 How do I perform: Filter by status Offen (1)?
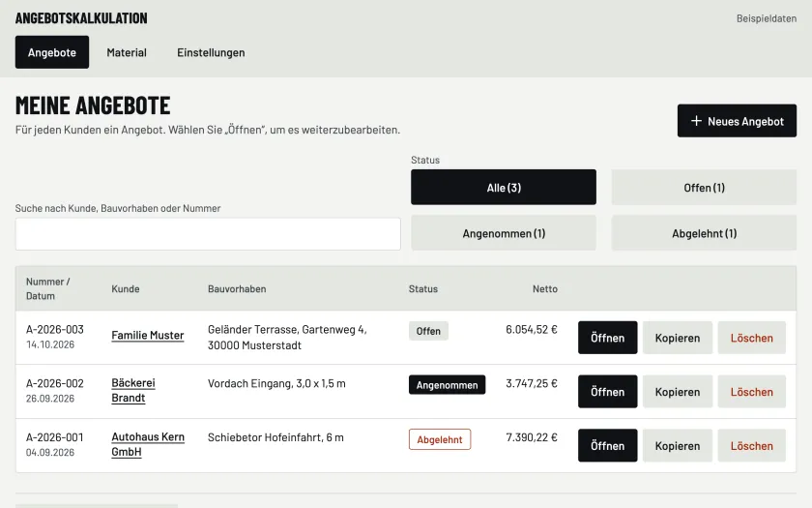704,187
